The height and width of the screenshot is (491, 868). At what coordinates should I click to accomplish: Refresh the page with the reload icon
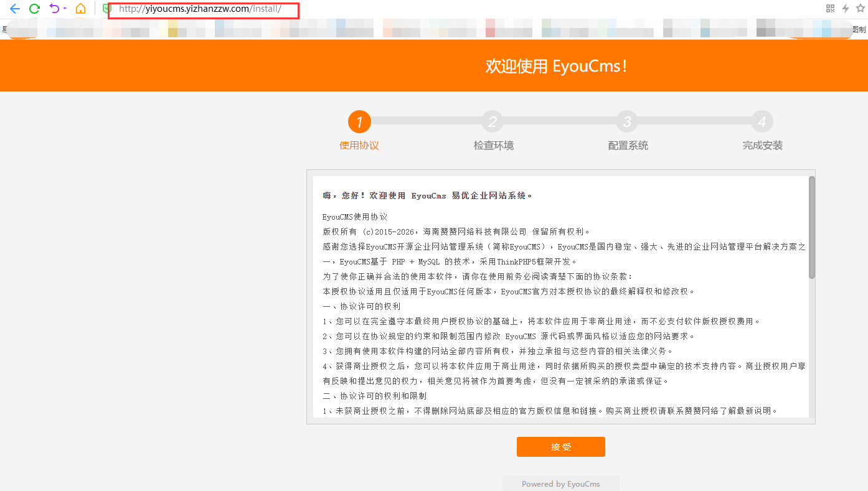[35, 9]
